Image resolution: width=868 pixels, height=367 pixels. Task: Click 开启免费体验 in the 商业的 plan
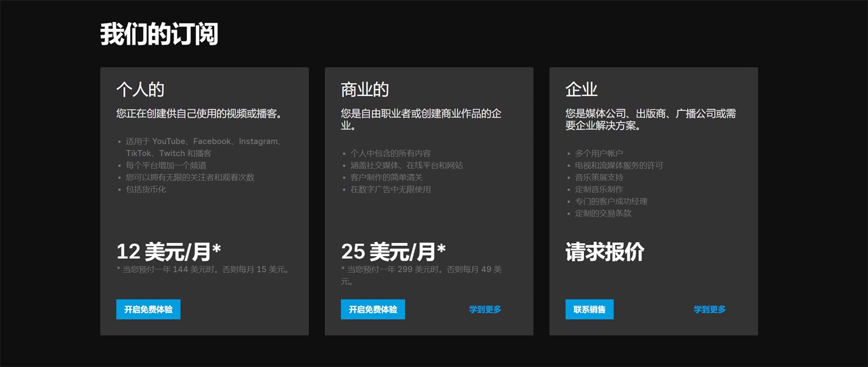pos(373,309)
